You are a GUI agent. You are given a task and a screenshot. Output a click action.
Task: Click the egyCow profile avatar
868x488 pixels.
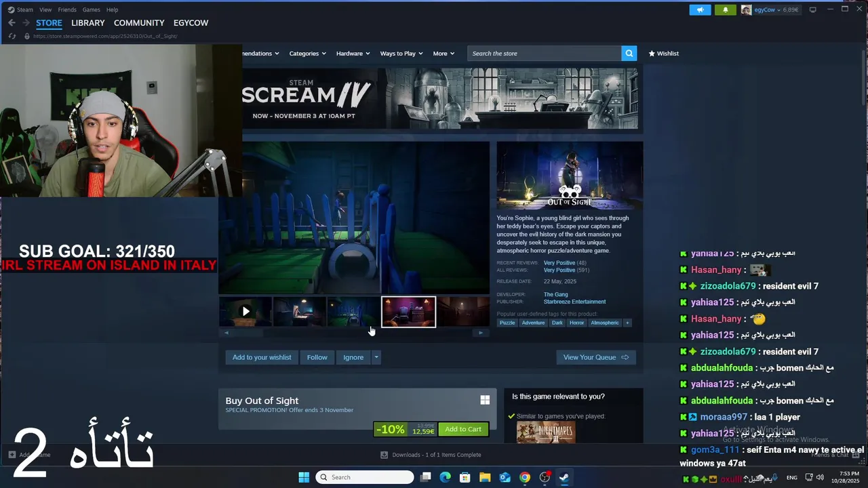pos(746,9)
